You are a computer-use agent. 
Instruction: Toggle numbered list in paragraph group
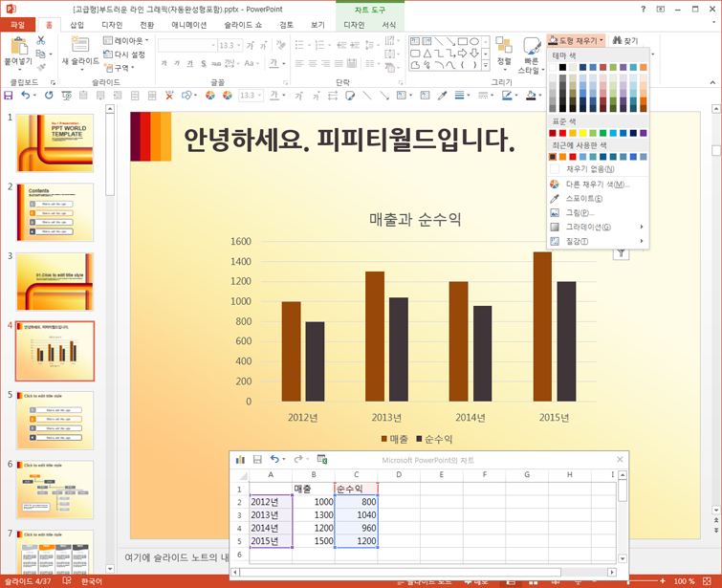coord(319,45)
